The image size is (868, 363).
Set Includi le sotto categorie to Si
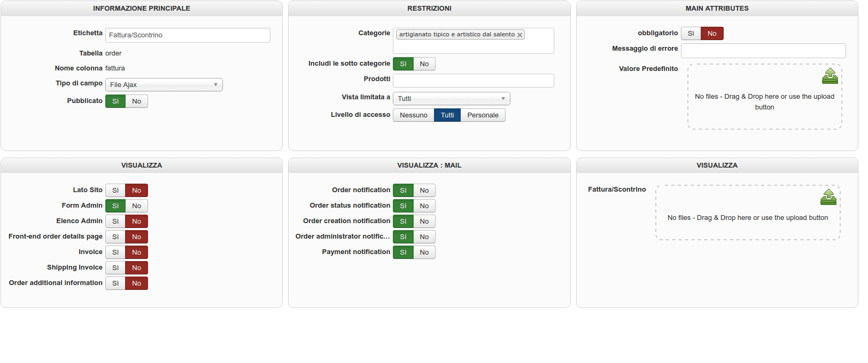pos(403,64)
